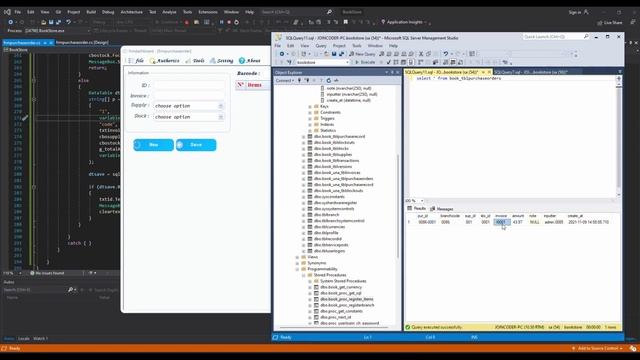Click the Restart debugging icon in Visual Studio

pos(236,22)
